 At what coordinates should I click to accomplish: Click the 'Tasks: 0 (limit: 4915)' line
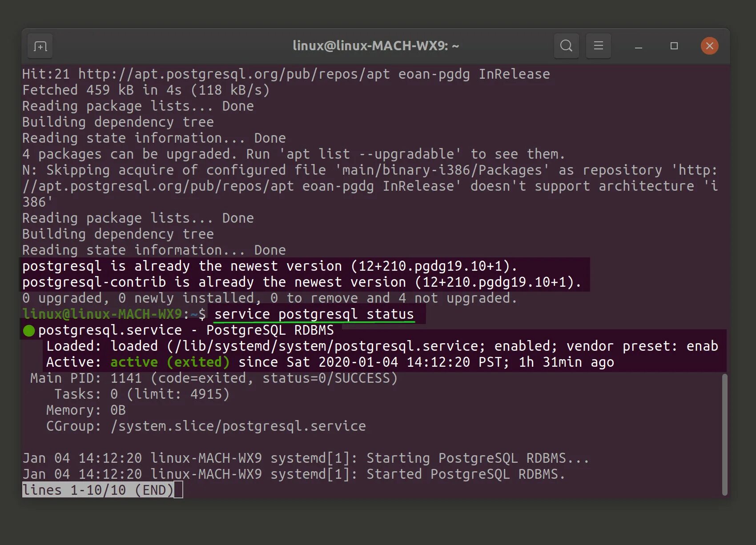point(142,394)
